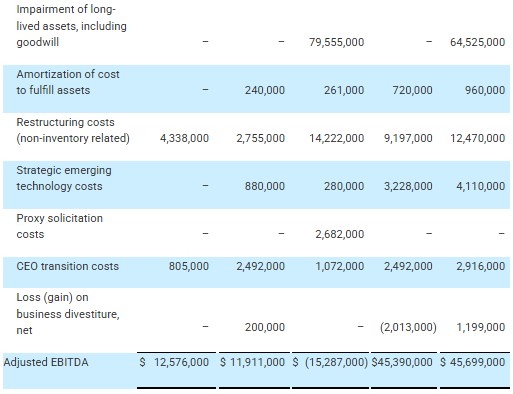513x394 pixels.
Task: Select the Adjusted EBITDA row label
Action: point(46,362)
